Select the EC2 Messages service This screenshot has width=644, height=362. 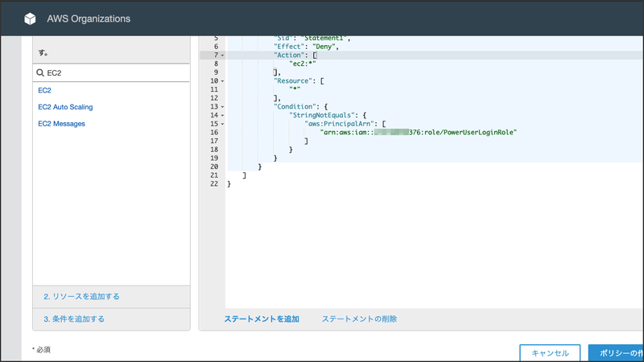click(x=62, y=124)
